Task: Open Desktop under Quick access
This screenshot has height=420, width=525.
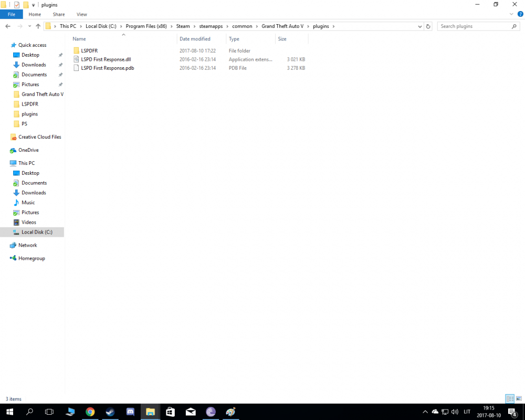Action: (30, 55)
